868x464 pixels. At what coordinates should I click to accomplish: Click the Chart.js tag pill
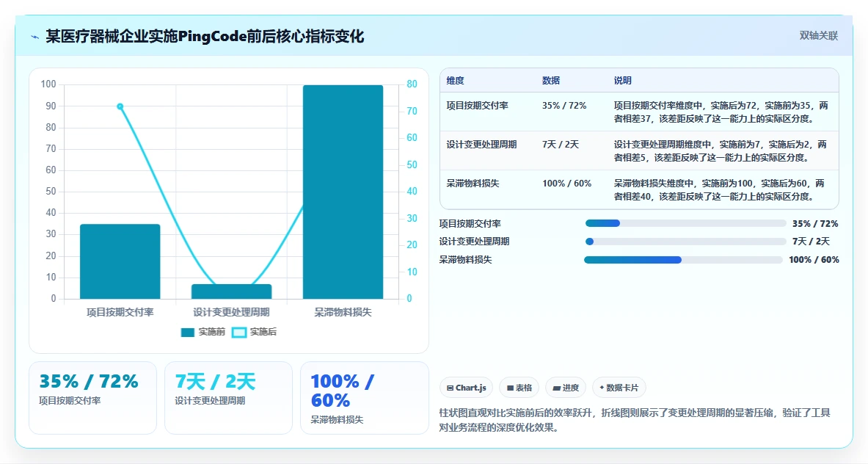coord(466,388)
